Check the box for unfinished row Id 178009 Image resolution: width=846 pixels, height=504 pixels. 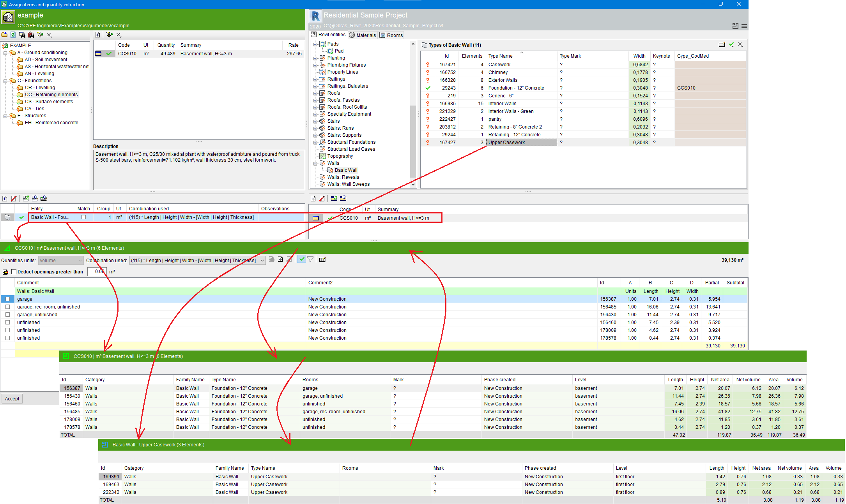[7, 330]
